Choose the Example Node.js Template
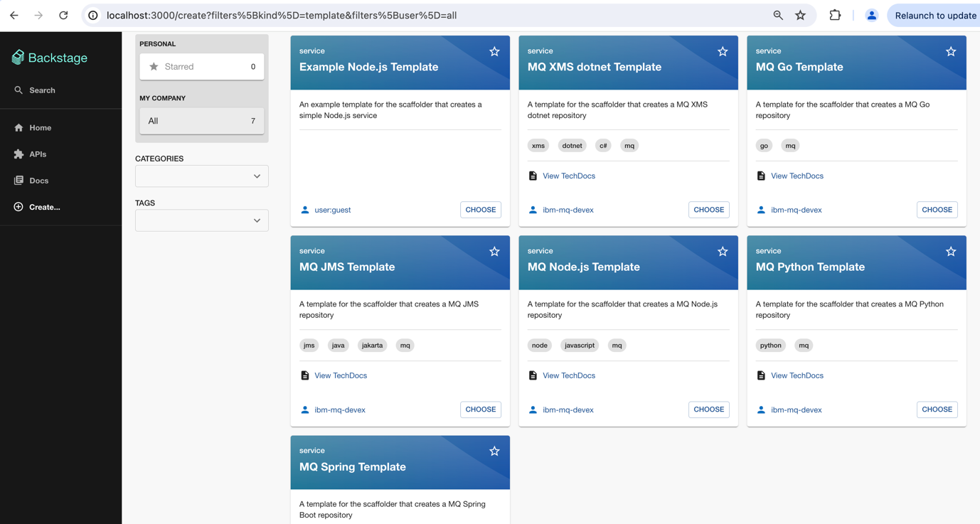 [x=481, y=210]
